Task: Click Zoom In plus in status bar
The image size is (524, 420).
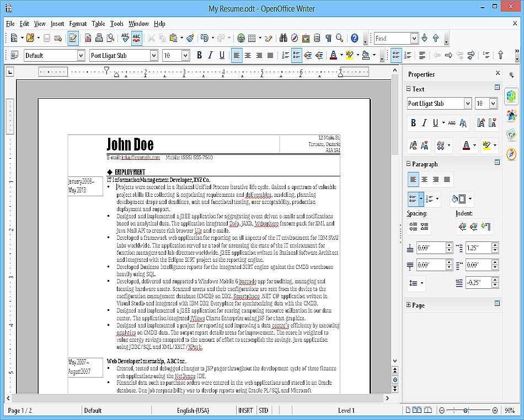Action: pos(495,410)
